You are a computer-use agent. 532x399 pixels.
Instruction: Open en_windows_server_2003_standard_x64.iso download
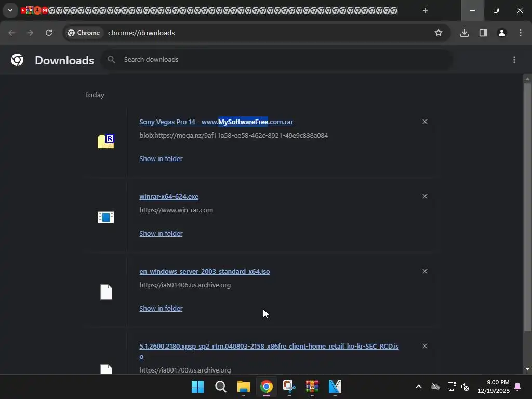(205, 271)
